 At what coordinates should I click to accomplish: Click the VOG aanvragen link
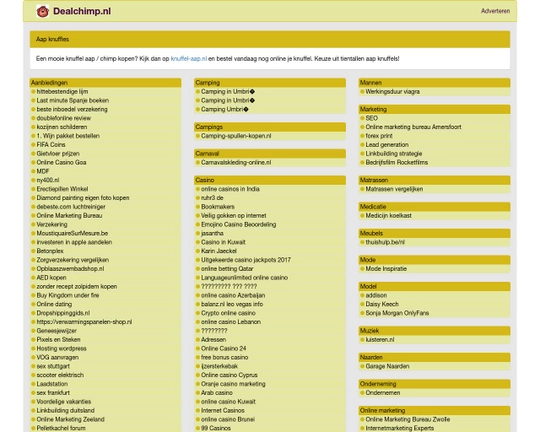(x=58, y=357)
